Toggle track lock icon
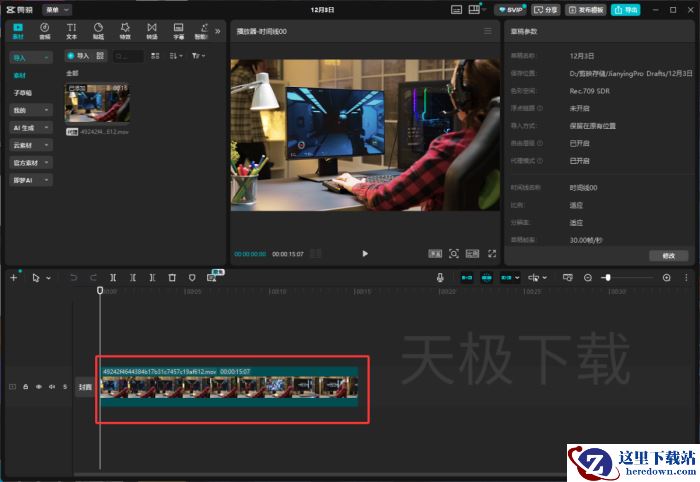 pyautogui.click(x=25, y=386)
